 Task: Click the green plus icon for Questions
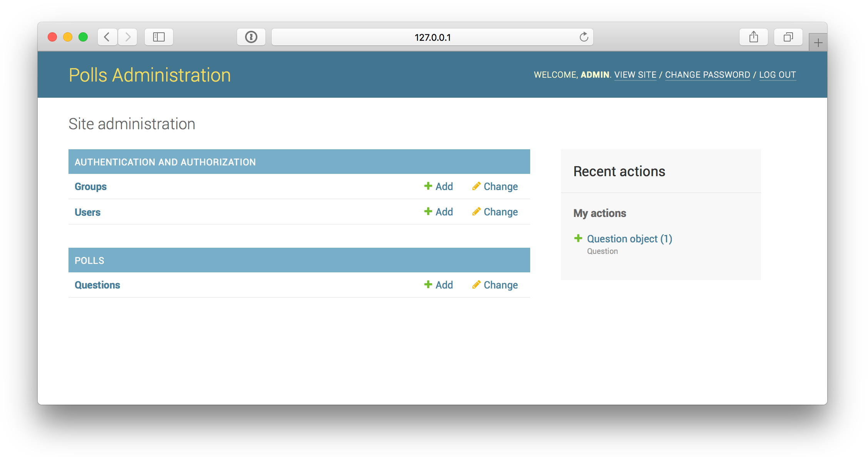tap(428, 285)
